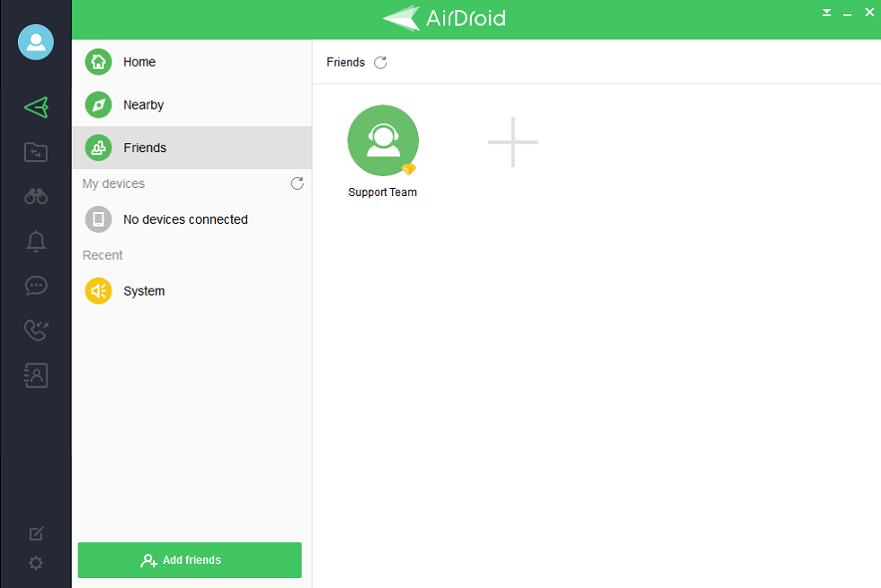This screenshot has width=881, height=588.
Task: Click the green Home house icon
Action: coord(98,62)
